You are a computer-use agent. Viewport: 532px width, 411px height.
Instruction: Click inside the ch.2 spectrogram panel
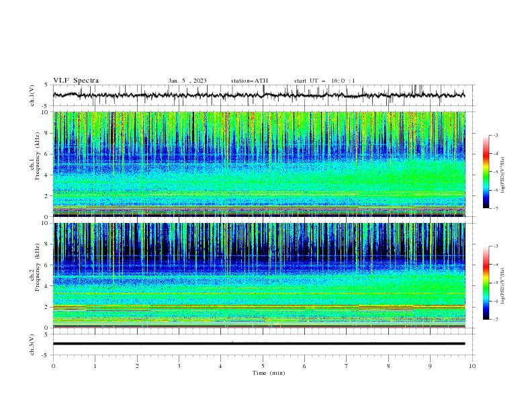click(259, 275)
